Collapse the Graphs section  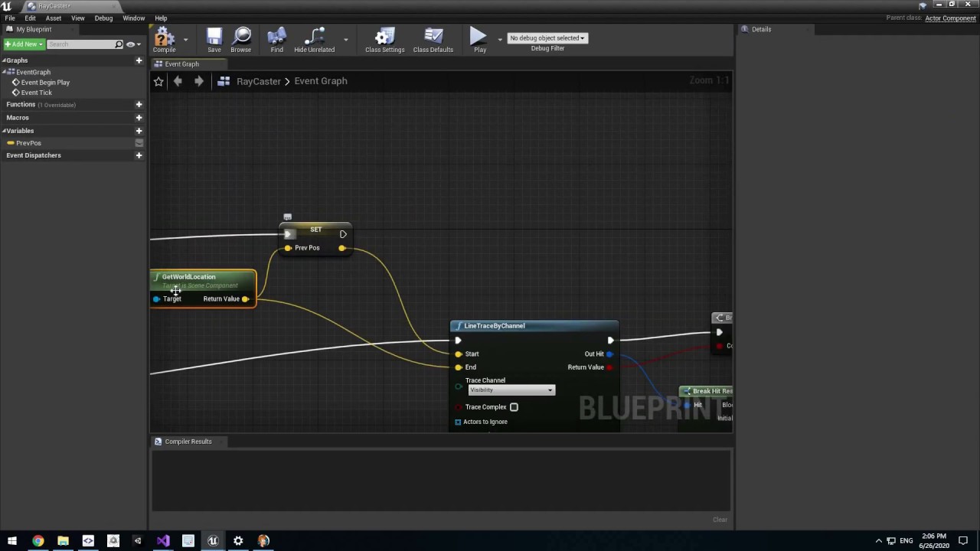(x=4, y=60)
